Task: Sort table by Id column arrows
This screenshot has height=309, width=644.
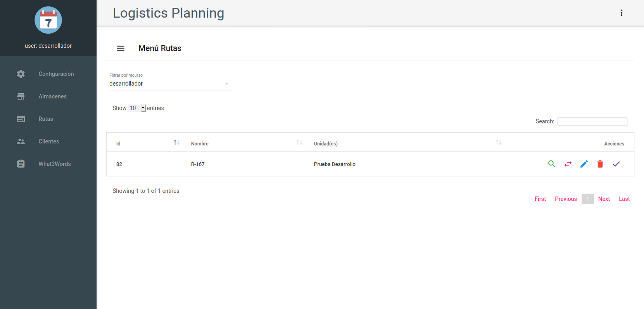Action: [176, 143]
